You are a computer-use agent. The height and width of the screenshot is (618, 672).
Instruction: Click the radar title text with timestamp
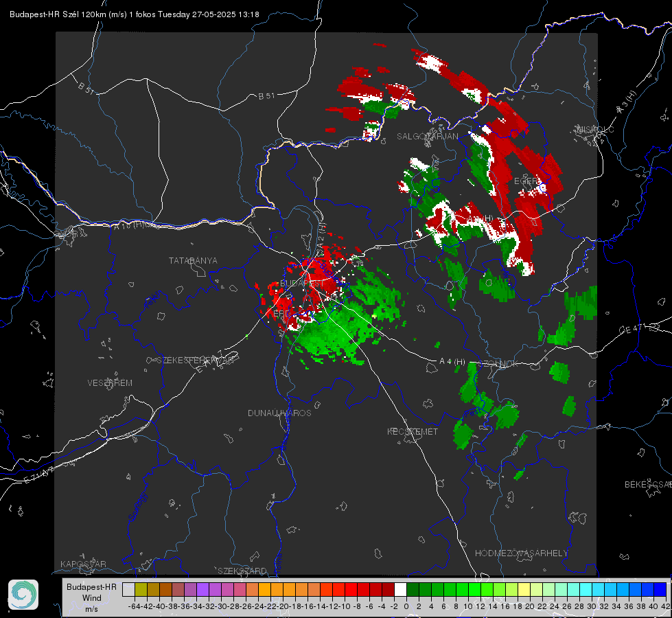pos(134,14)
